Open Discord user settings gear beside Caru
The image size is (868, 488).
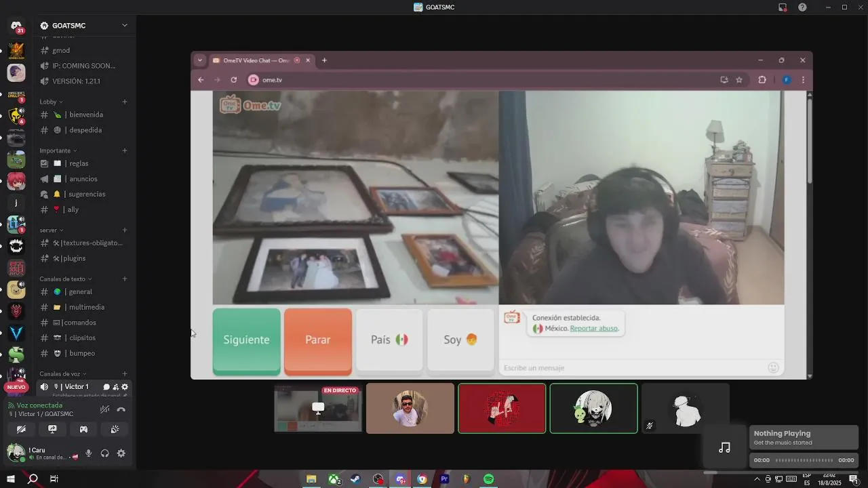click(121, 453)
